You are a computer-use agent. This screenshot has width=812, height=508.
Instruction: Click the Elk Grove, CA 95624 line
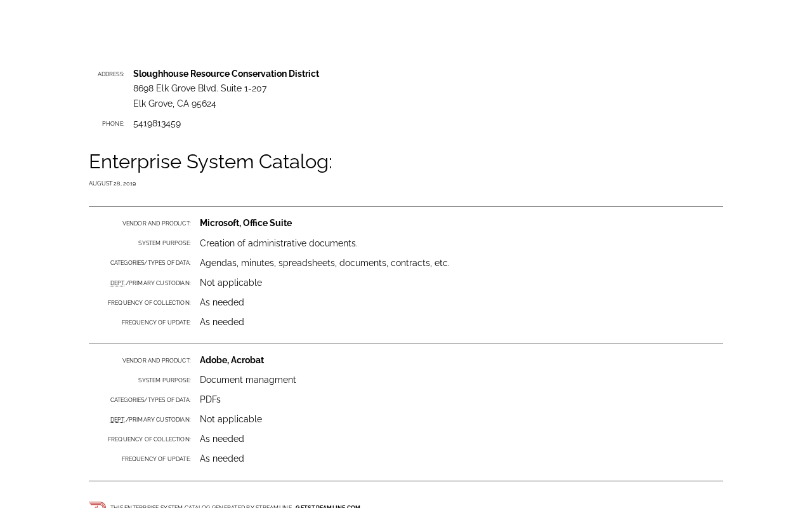[174, 104]
